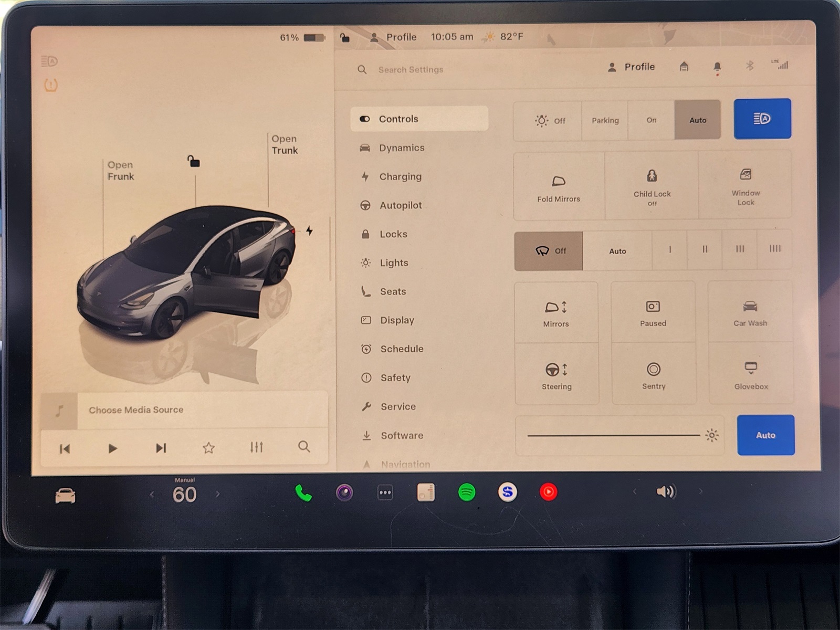Tap the charge port lightning bolt icon

310,230
